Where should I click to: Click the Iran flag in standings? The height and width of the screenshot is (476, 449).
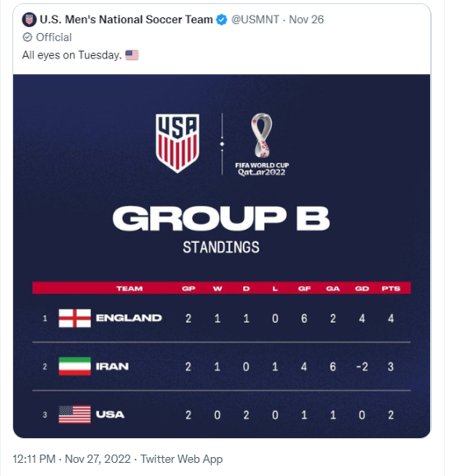75,366
